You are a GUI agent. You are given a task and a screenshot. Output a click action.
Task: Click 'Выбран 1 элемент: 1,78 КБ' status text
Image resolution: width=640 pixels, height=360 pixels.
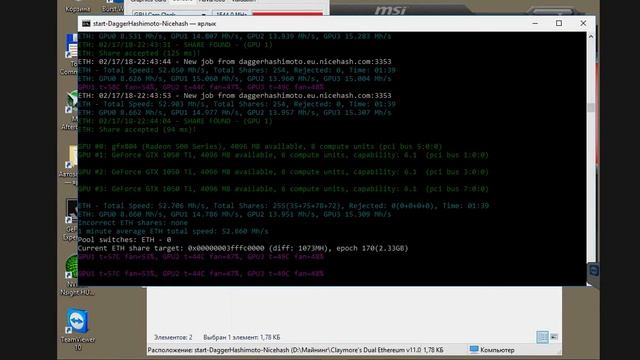tap(242, 337)
